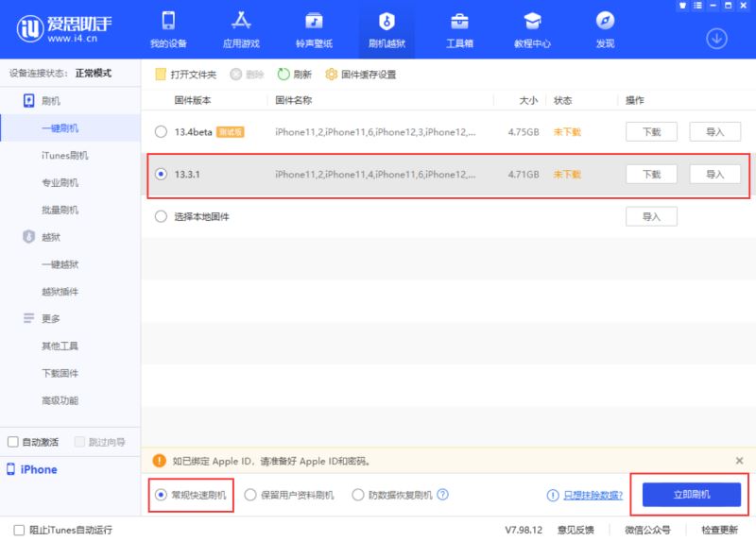Screen dimensions: 756x541
Task: Click the 打开文件夹 folder icon
Action: [161, 75]
